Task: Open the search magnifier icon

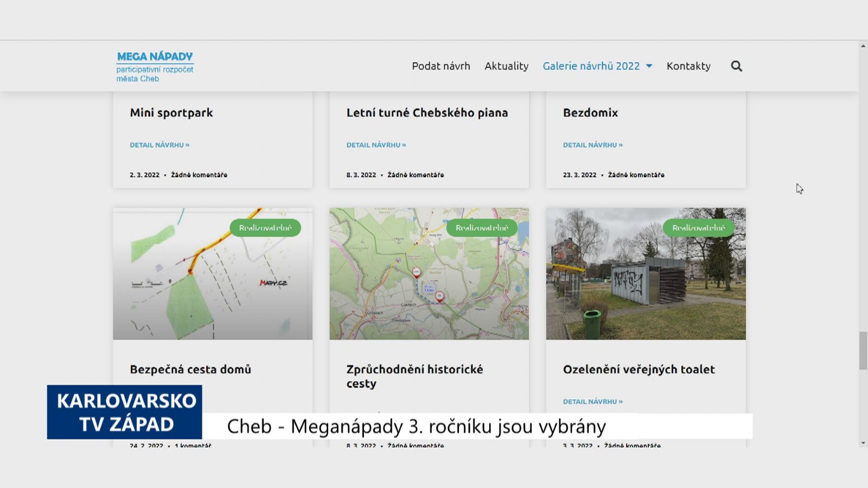Action: (736, 66)
